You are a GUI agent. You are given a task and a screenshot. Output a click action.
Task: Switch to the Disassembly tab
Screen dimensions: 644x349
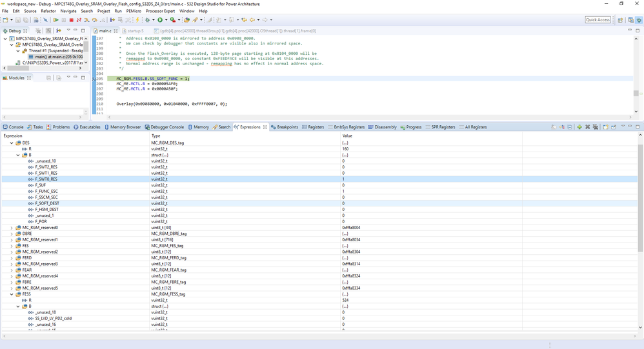383,127
